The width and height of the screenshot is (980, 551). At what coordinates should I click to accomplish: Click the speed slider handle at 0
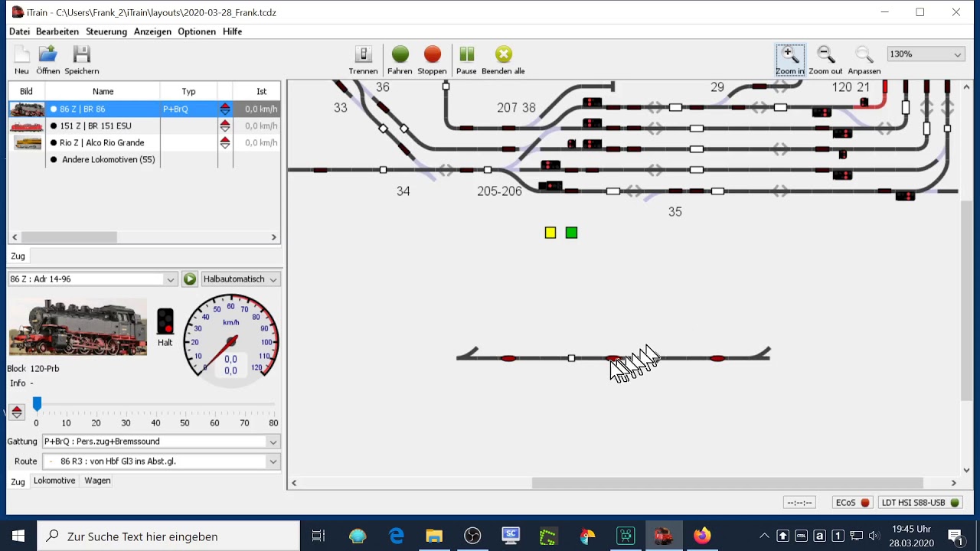tap(37, 403)
